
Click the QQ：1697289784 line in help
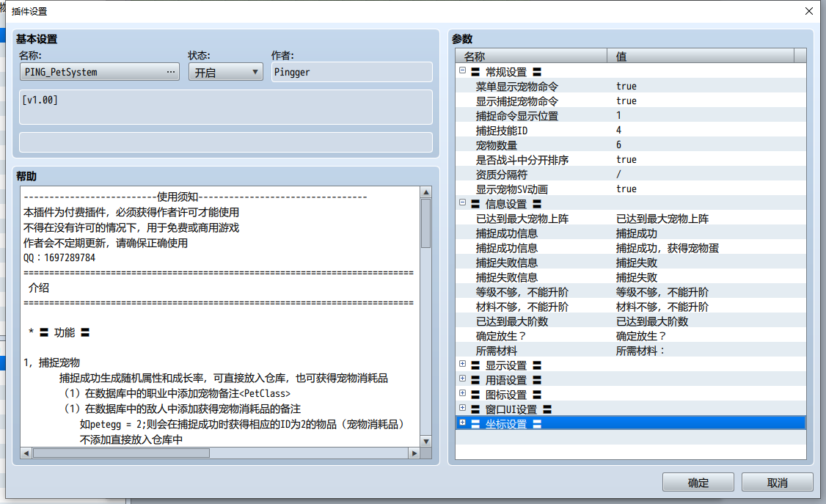(x=59, y=258)
